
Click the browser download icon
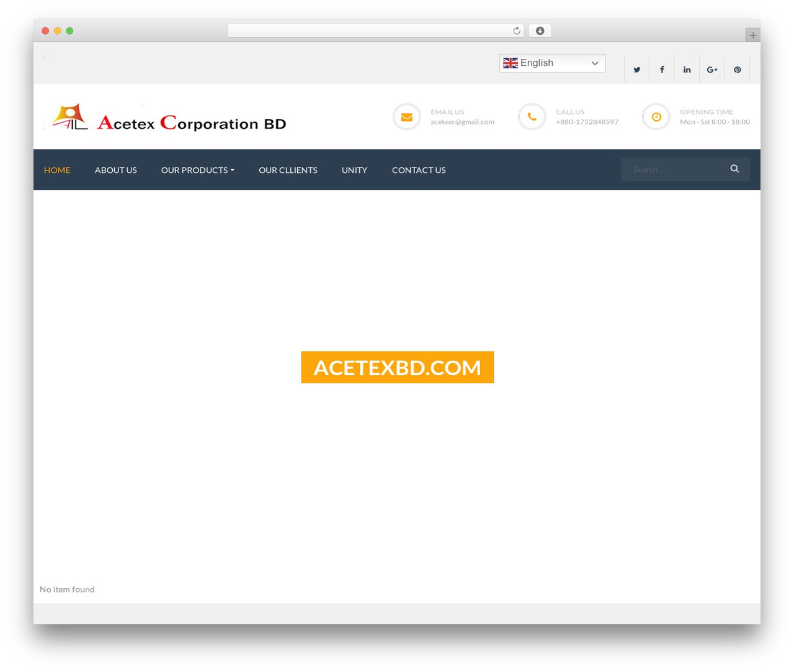(540, 31)
